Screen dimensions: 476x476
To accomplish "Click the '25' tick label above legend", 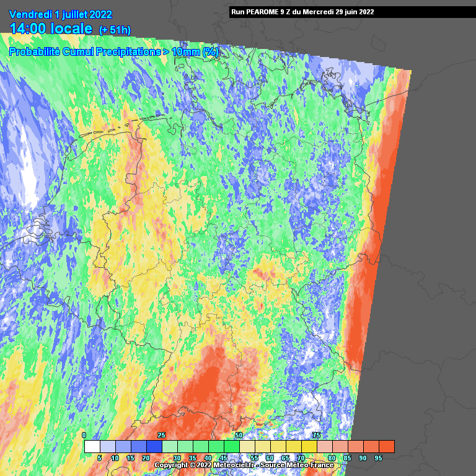I will (161, 436).
